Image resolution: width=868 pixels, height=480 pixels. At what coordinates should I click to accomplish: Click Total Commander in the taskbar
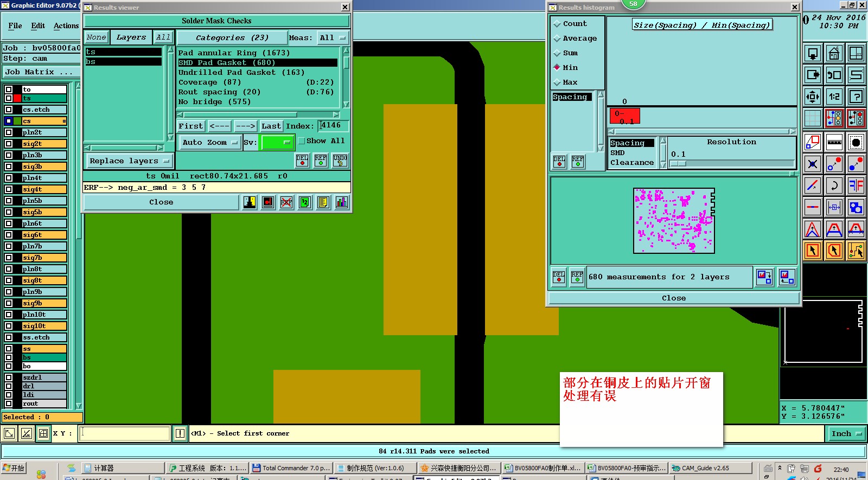pos(291,468)
